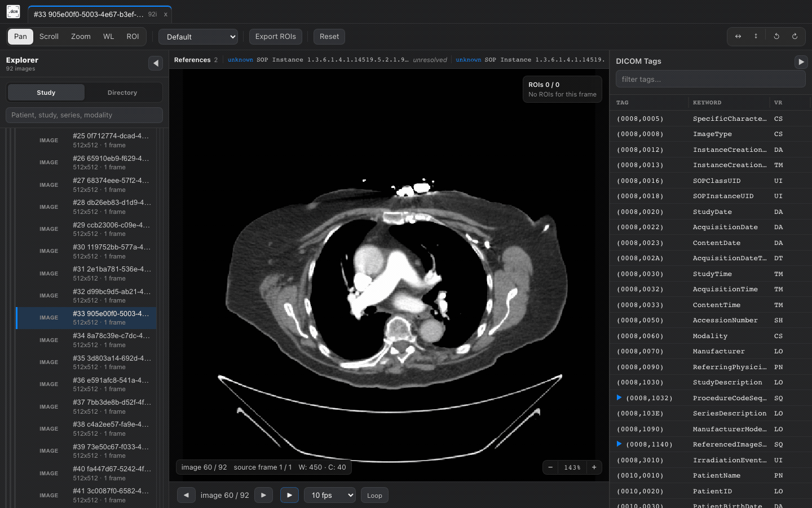Select image #31 2e1ba781 in list
Viewport: 812px width, 508px height.
86,273
